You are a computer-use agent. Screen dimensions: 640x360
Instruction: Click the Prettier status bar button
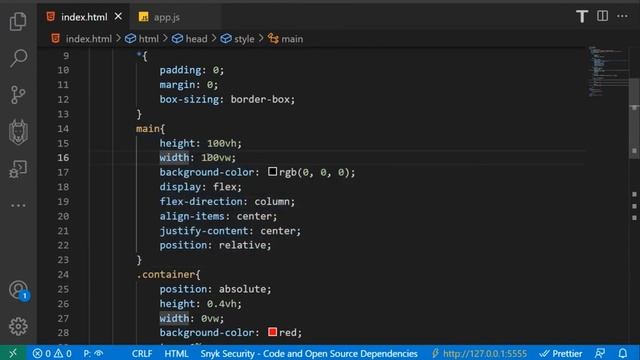click(561, 353)
